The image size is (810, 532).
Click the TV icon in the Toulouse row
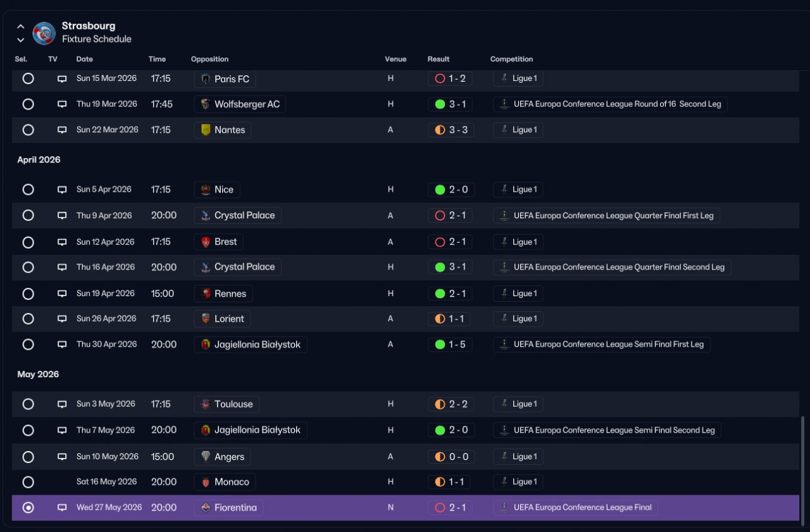62,404
